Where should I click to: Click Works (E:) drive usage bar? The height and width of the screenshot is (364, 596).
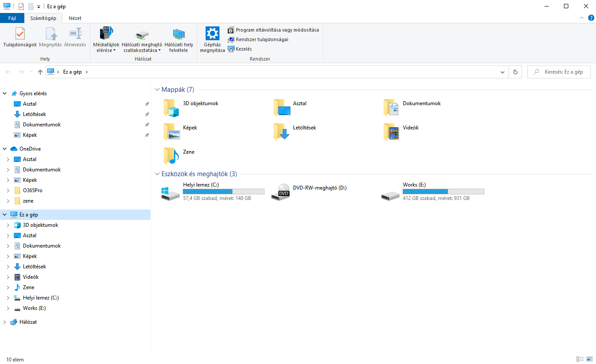click(443, 191)
